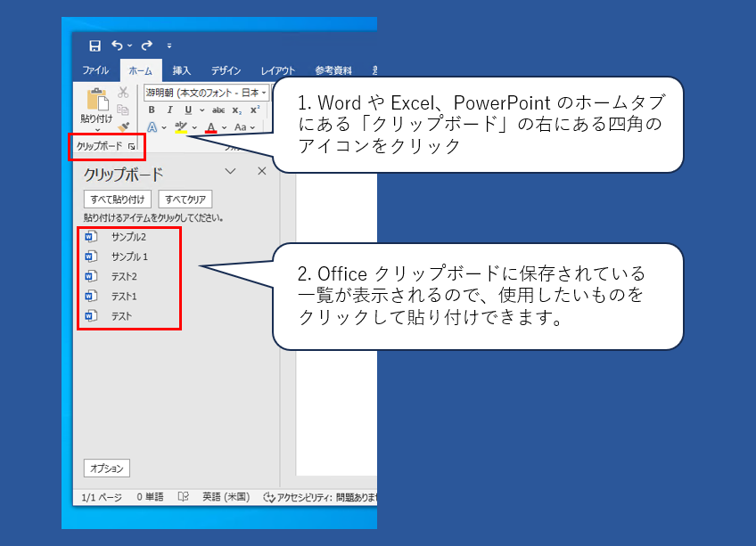Viewport: 756px width, 546px height.
Task: Open the ファイル tab
Action: click(95, 70)
